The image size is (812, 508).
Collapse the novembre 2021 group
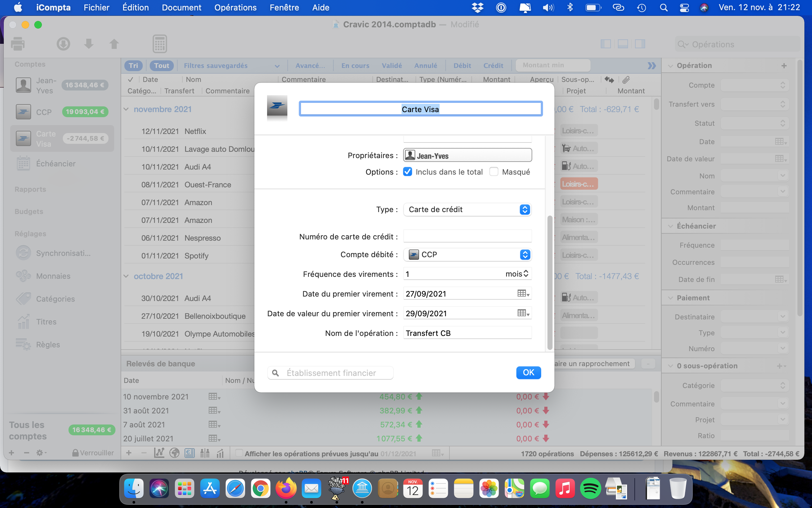126,109
